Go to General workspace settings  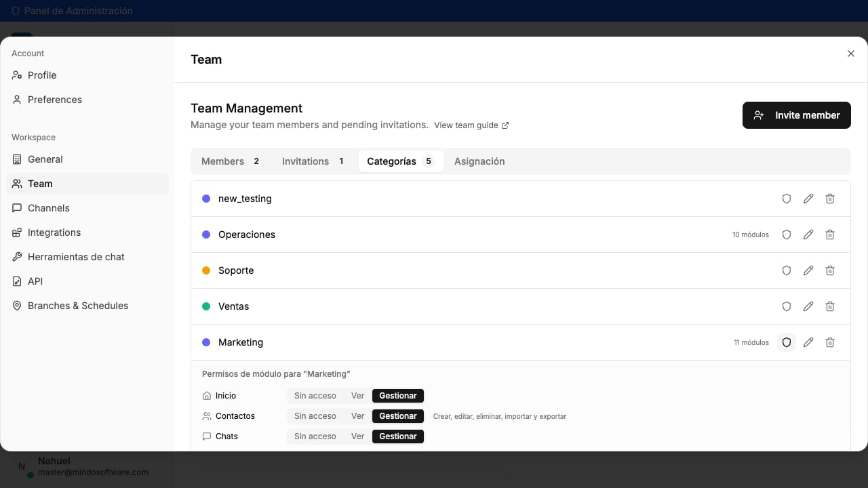87,159
